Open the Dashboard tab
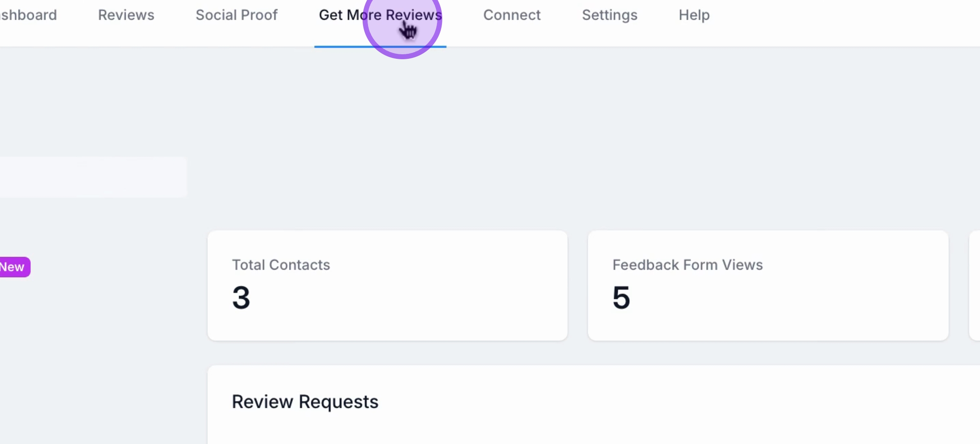 click(x=28, y=15)
